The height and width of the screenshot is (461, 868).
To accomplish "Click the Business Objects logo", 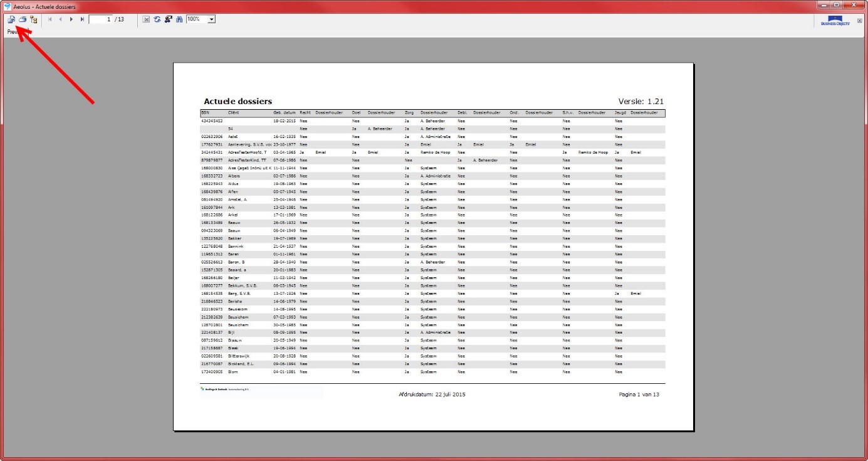I will coord(835,21).
